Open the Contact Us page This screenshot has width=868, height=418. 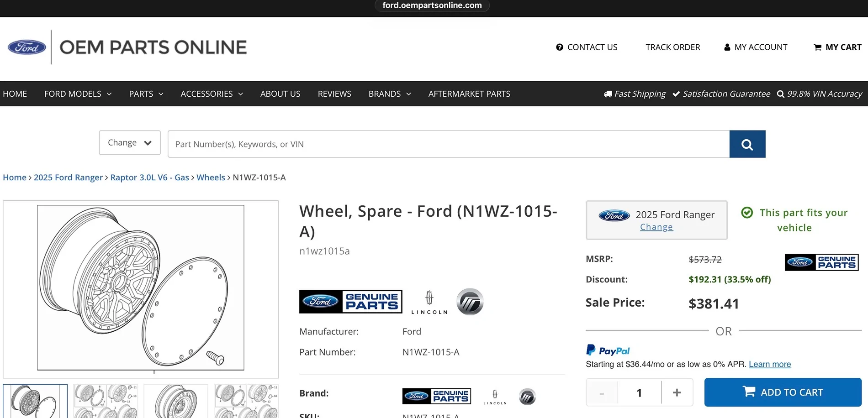(587, 47)
